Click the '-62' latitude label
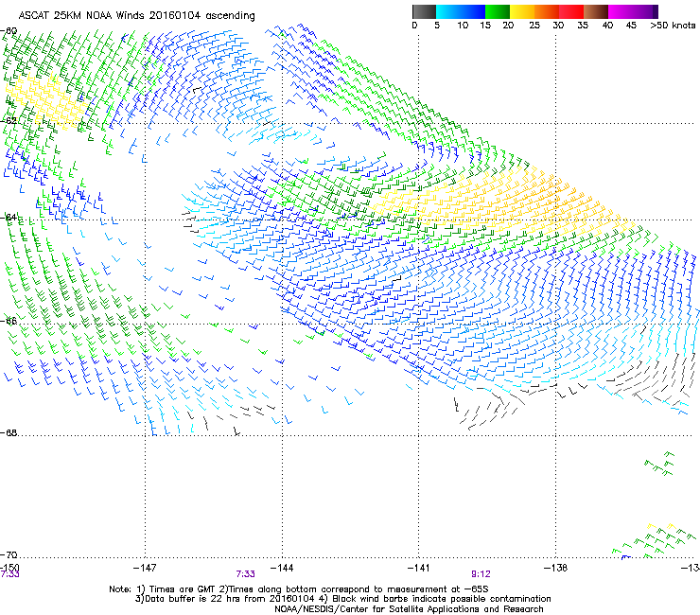This screenshot has width=700, height=615. 9,120
